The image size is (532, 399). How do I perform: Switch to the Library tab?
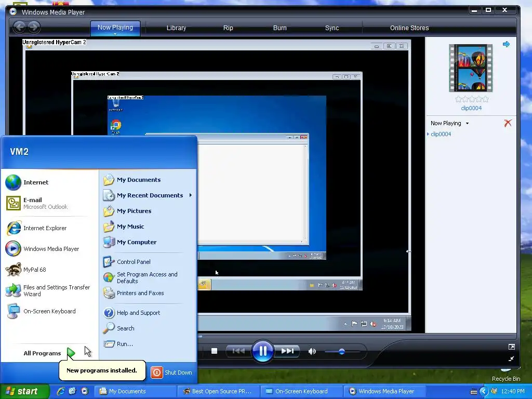click(176, 28)
